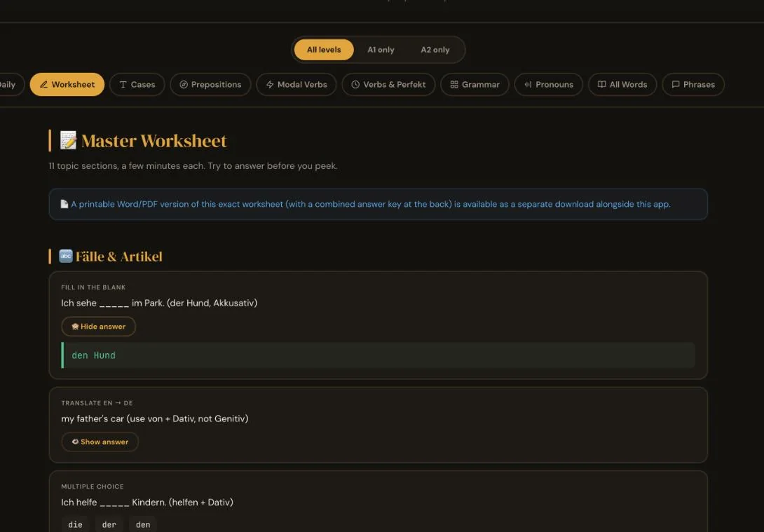The height and width of the screenshot is (532, 764).
Task: Switch filter to A1 only
Action: click(x=381, y=50)
